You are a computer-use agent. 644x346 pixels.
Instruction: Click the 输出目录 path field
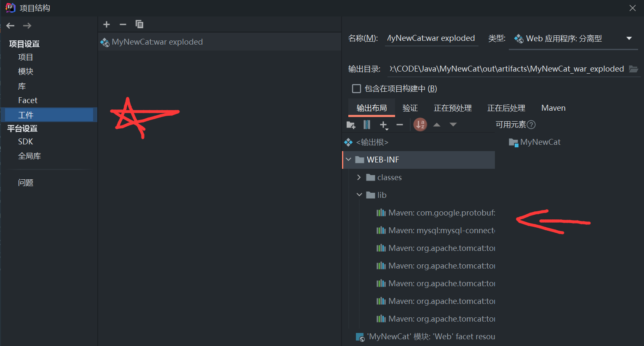pyautogui.click(x=507, y=69)
